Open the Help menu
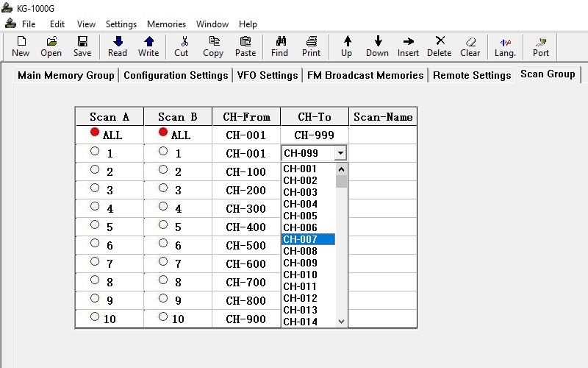The width and height of the screenshot is (588, 368). [x=248, y=24]
